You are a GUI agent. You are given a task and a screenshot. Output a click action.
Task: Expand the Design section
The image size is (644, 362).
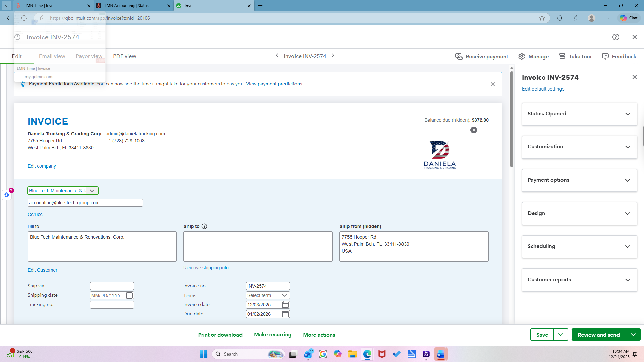(x=579, y=214)
